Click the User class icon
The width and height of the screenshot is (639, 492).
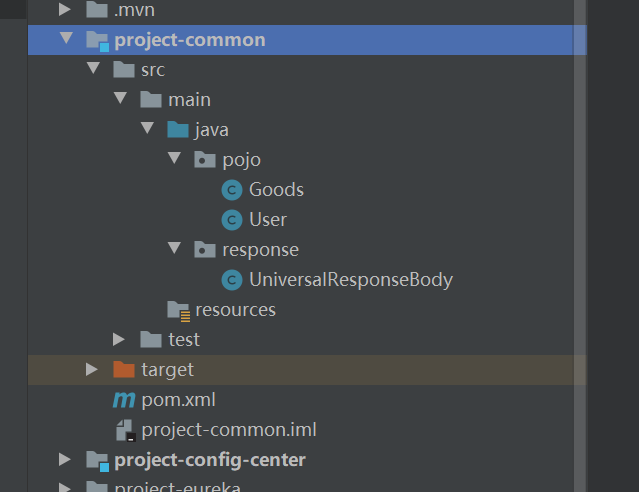coord(232,220)
